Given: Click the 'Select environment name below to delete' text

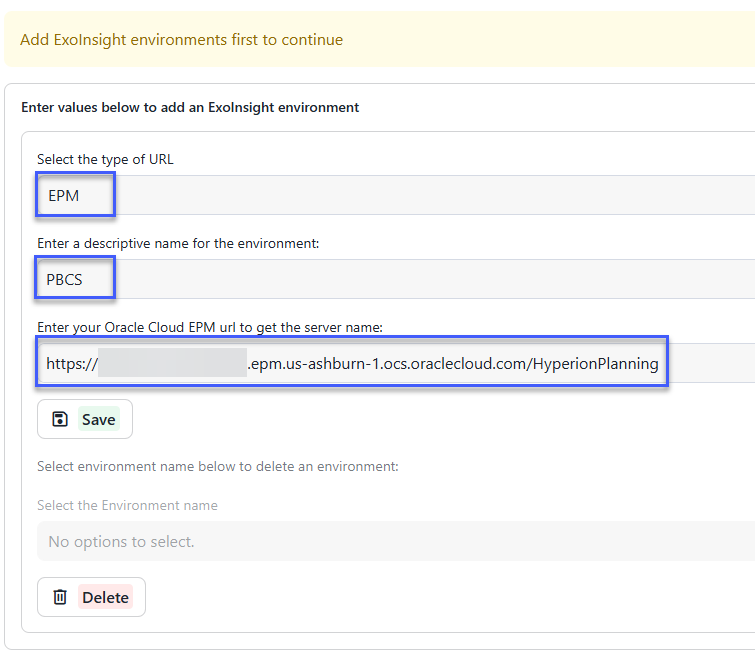Looking at the screenshot, I should point(218,466).
